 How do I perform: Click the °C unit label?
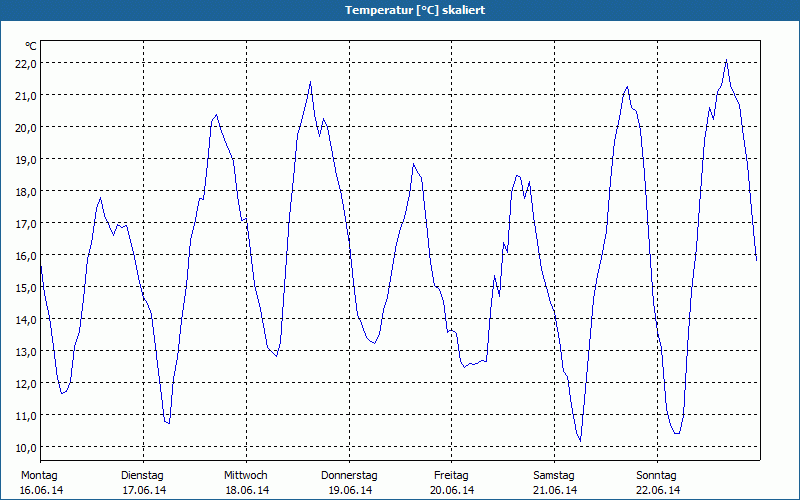point(31,46)
